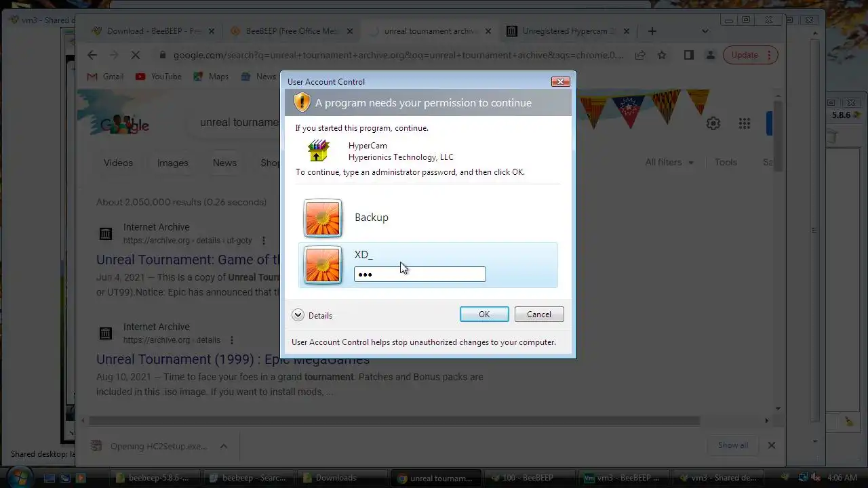Click the site lock icon in address bar
This screenshot has width=868, height=488.
[161, 55]
